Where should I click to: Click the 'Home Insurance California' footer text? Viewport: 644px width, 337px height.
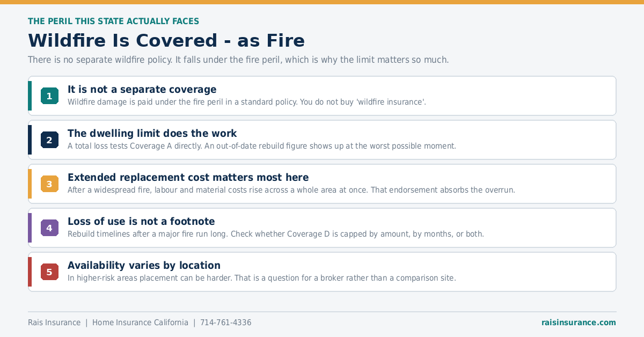coord(140,323)
